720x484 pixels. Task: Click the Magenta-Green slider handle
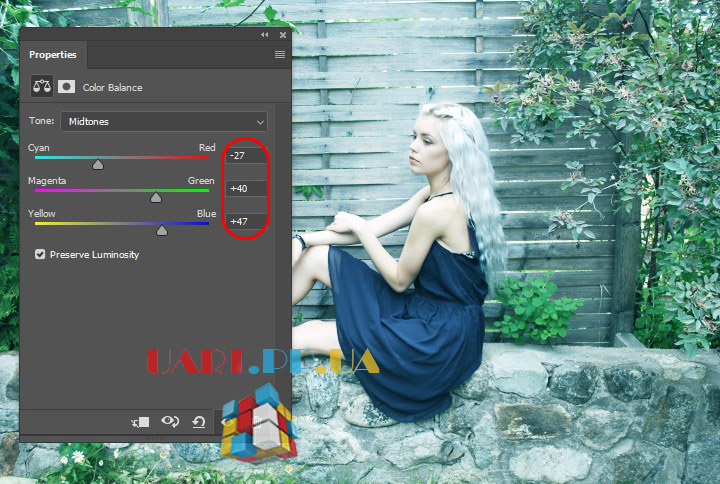tap(156, 197)
